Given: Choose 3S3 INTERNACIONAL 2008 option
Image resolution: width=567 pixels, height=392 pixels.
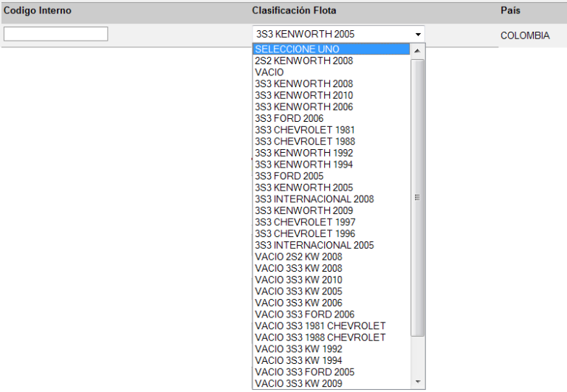Looking at the screenshot, I should pos(314,199).
